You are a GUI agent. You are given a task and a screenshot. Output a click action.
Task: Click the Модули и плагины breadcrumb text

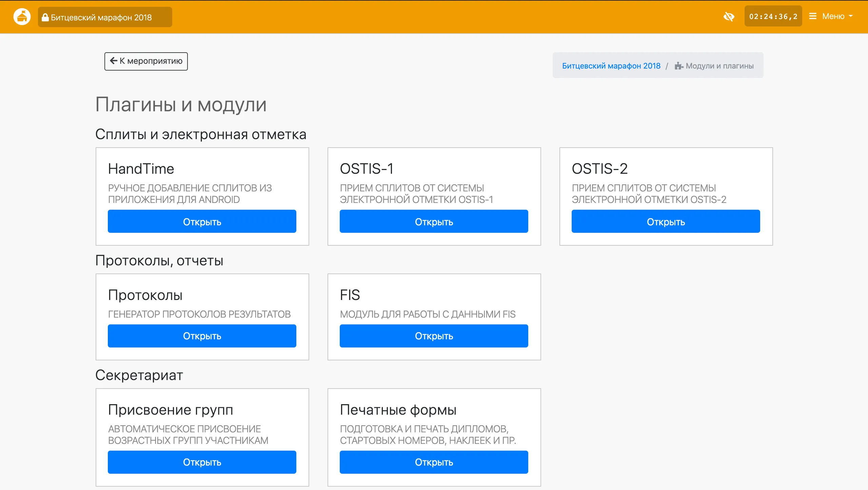719,66
